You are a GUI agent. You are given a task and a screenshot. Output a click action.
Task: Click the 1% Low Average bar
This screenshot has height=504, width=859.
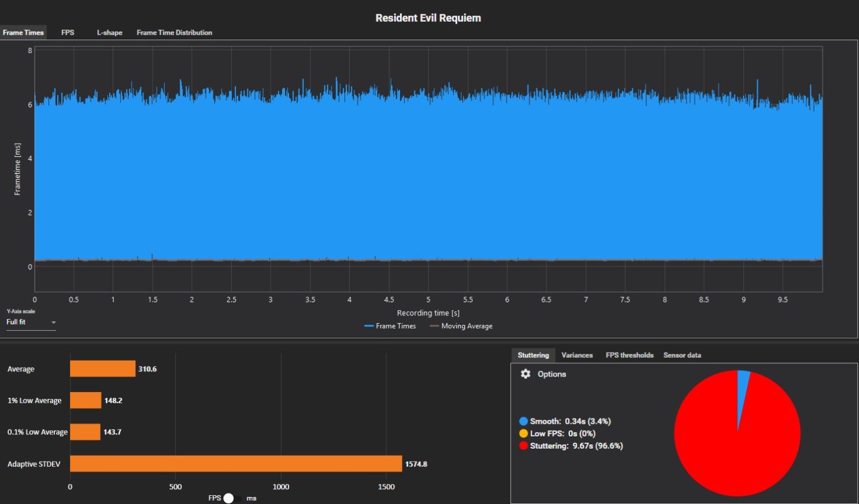pos(86,400)
